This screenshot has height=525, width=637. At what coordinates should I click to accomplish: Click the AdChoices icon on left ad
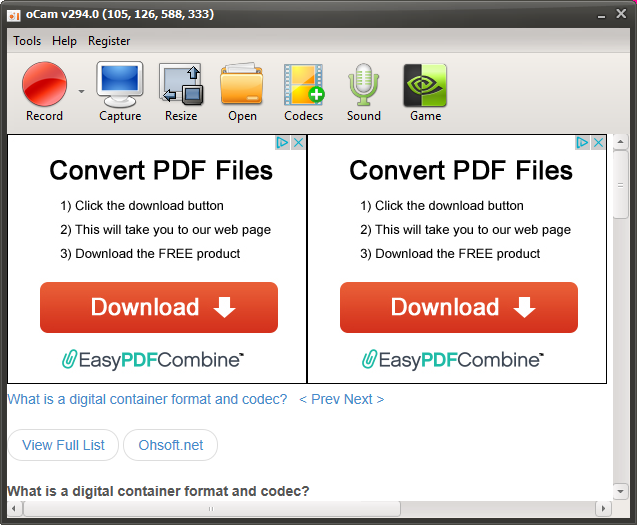tap(282, 143)
